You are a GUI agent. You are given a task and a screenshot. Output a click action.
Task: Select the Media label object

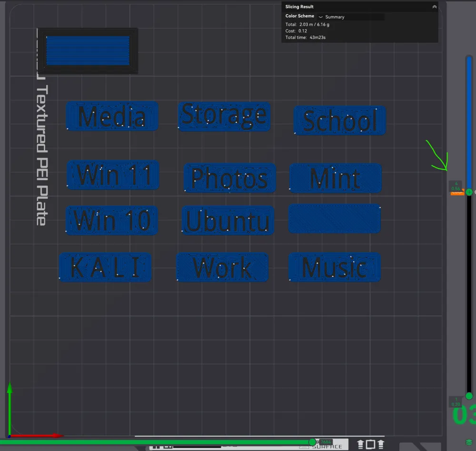click(112, 116)
